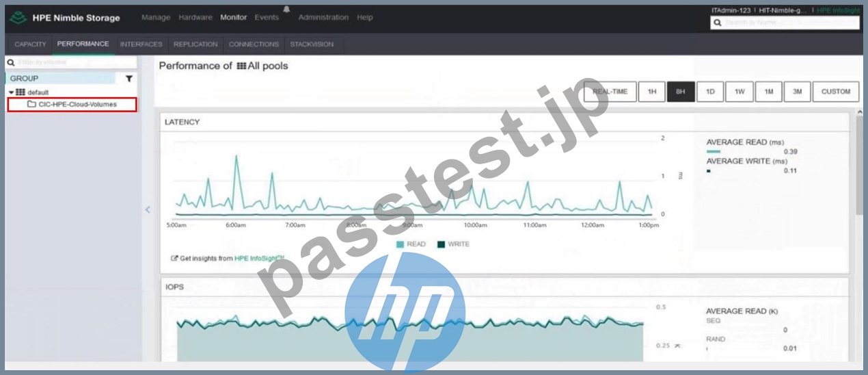Open the Events menu

pyautogui.click(x=267, y=18)
